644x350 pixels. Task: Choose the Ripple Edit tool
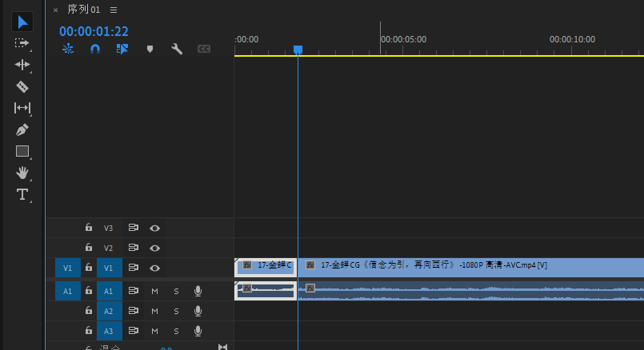(22, 65)
